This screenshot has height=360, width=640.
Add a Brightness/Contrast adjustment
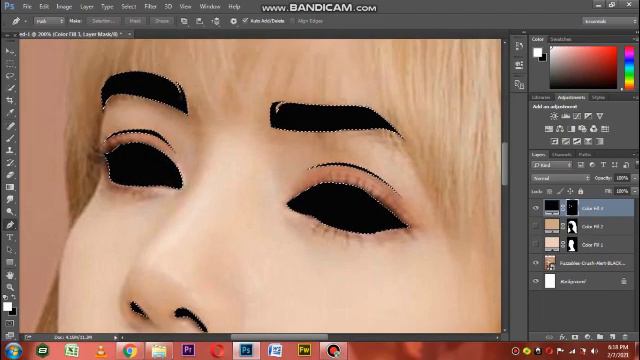[553, 116]
